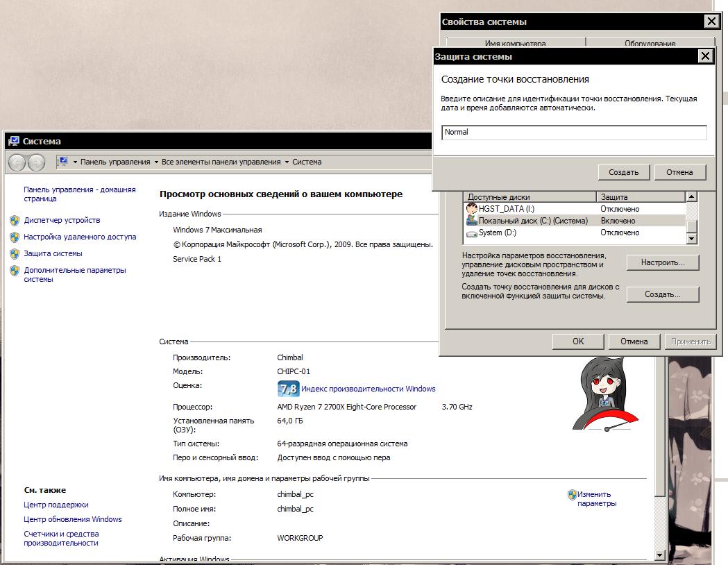
Task: Click the Доступные диски column header
Action: [x=530, y=197]
